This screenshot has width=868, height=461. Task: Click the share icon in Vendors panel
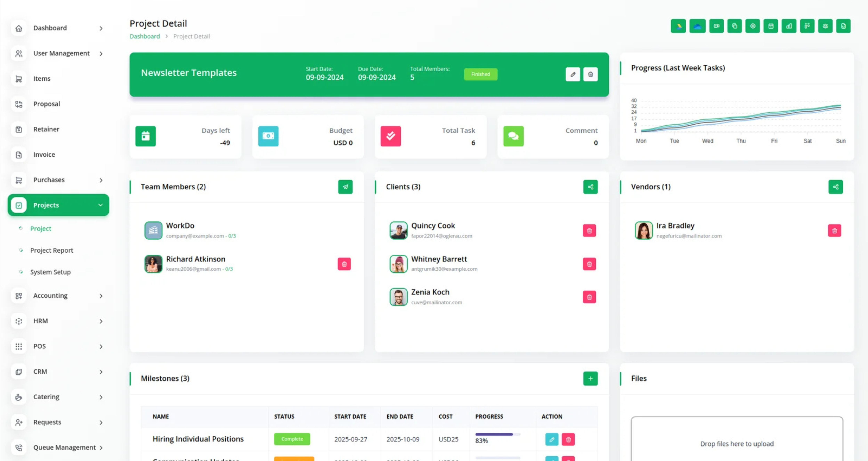tap(835, 187)
